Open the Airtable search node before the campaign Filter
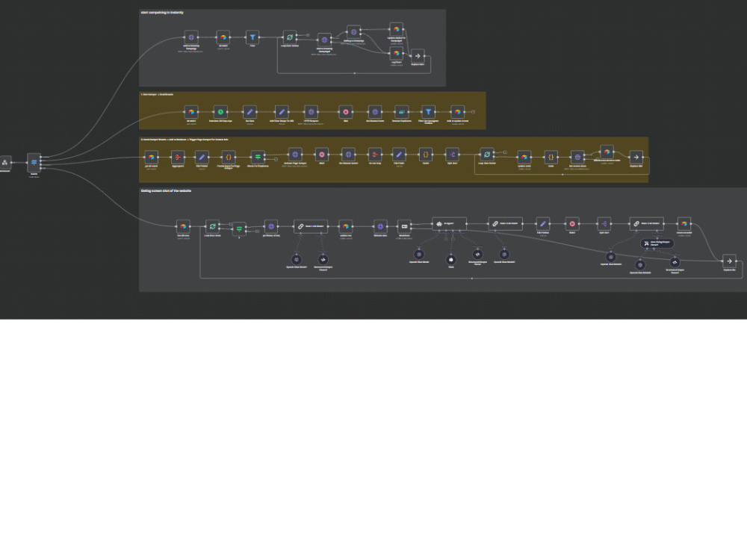Screen dimensions: 747x560 tap(223, 37)
